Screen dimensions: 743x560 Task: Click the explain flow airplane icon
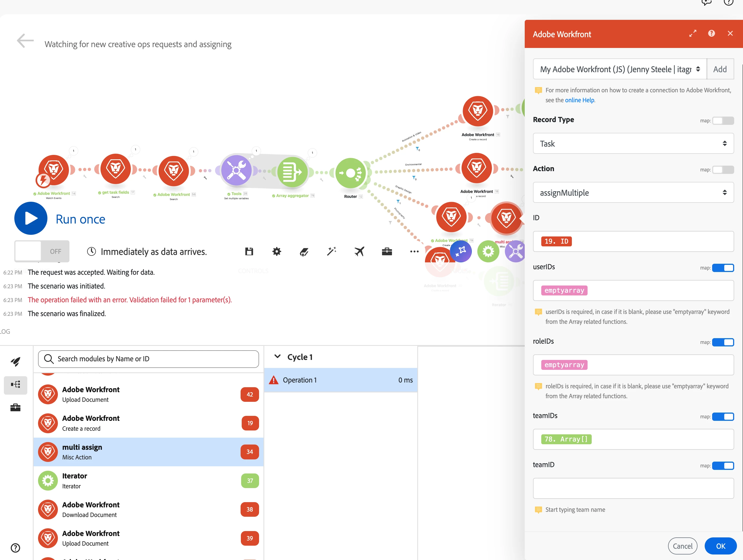tap(359, 251)
